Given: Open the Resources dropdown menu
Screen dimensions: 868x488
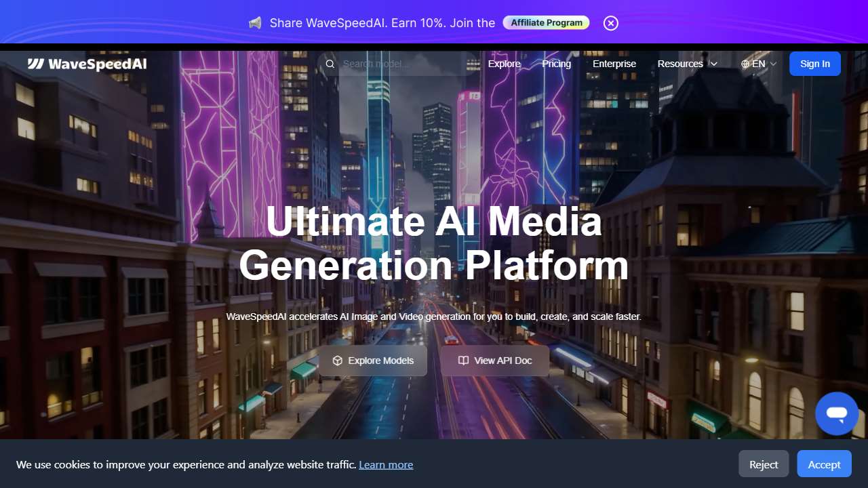Looking at the screenshot, I should 680,64.
